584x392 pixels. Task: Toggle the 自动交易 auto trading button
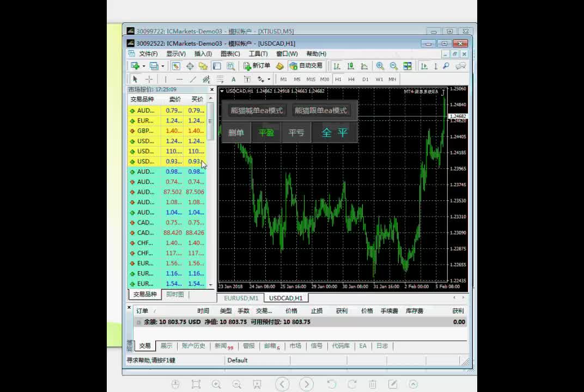(306, 66)
